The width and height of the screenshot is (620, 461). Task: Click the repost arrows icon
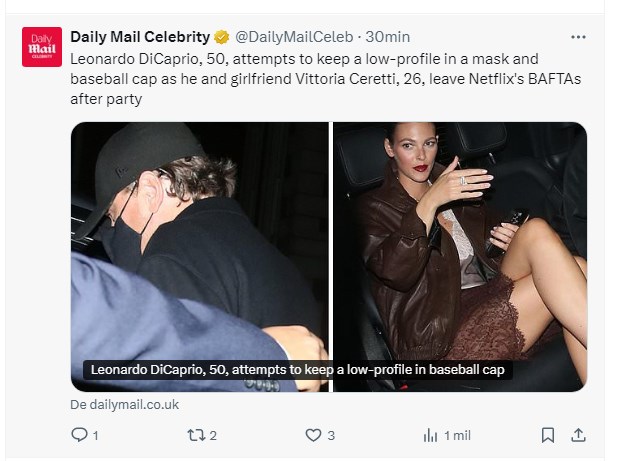[195, 435]
